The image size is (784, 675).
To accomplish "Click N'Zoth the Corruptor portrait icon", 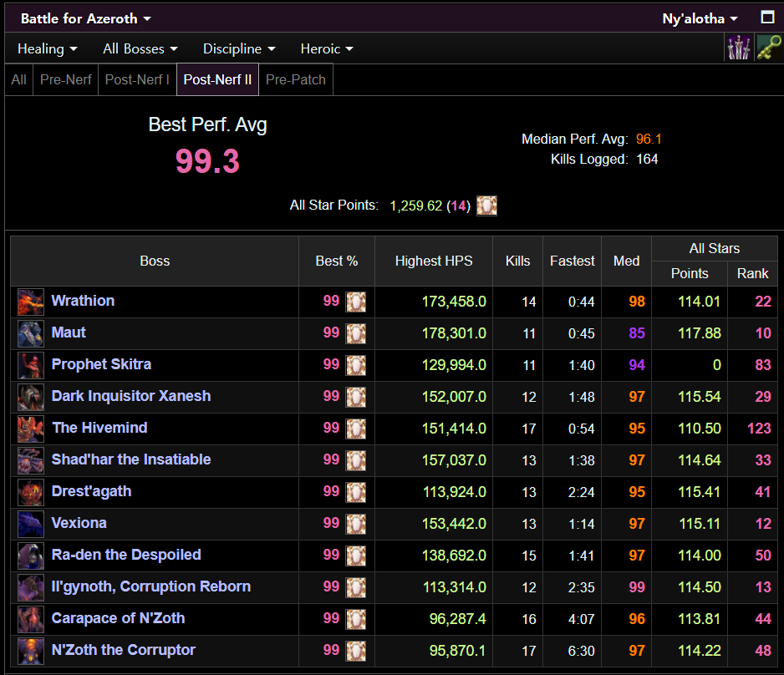I will [30, 651].
